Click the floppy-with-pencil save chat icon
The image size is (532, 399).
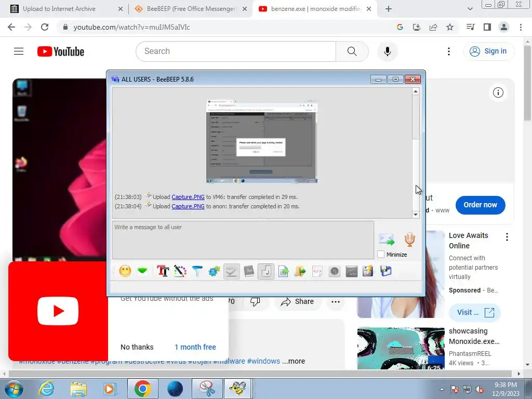click(x=368, y=271)
